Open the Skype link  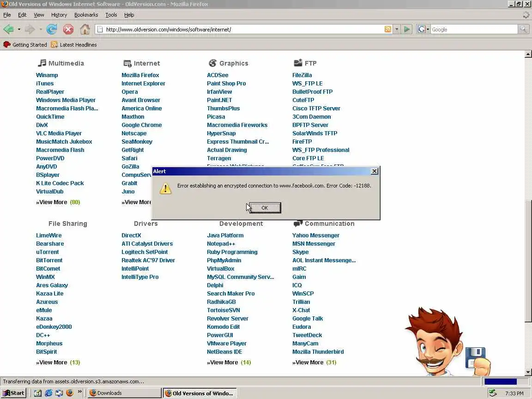[x=301, y=252]
